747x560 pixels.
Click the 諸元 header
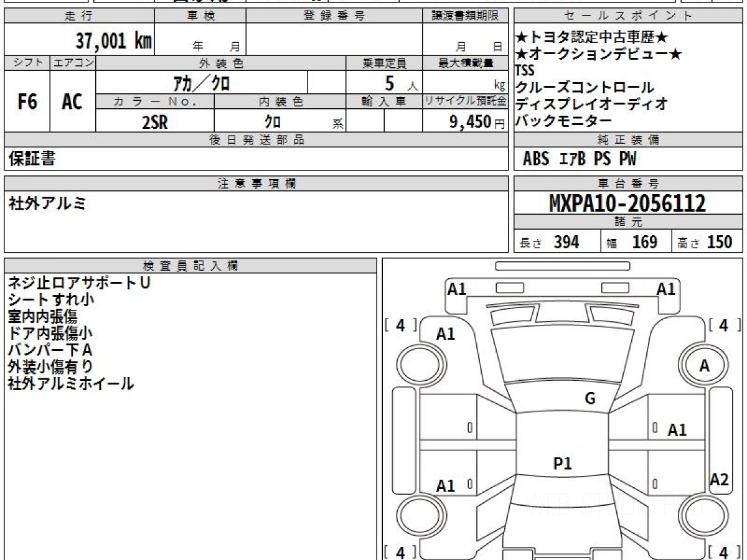pos(629,222)
